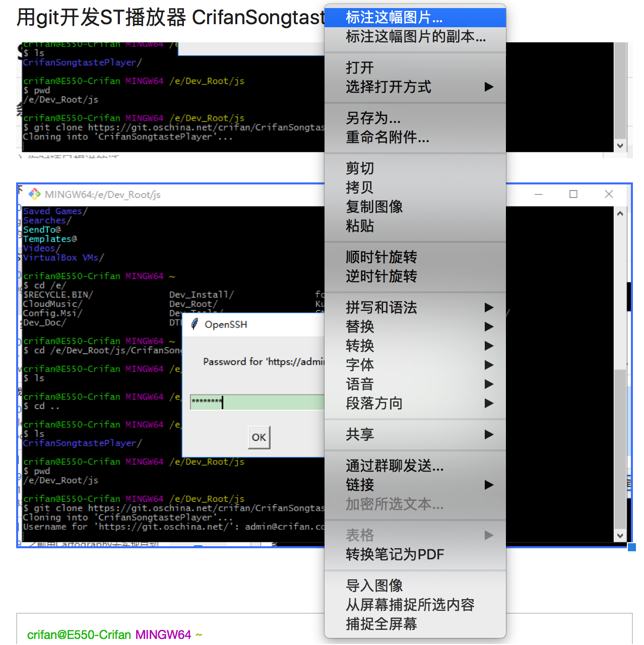Select '重命名附件...' entry
Image resolution: width=644 pixels, height=645 pixels.
click(x=415, y=137)
